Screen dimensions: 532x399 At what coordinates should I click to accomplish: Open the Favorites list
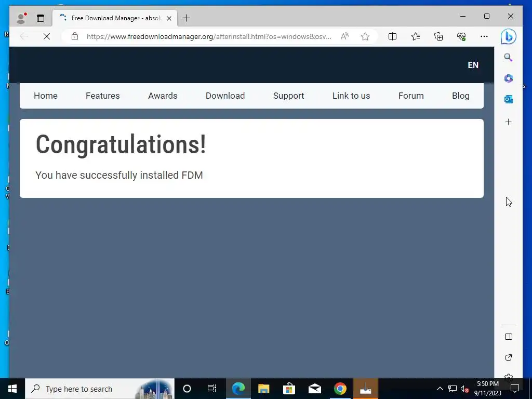tap(416, 36)
